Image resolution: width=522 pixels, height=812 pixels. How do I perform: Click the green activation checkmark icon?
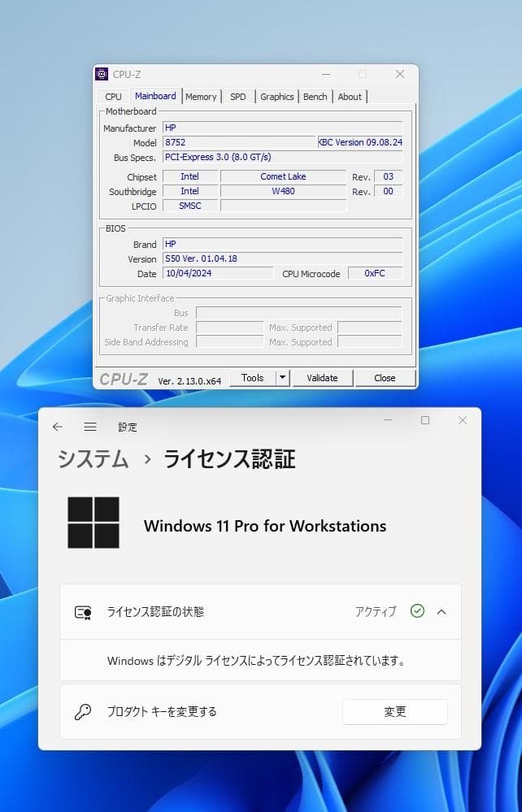point(417,611)
